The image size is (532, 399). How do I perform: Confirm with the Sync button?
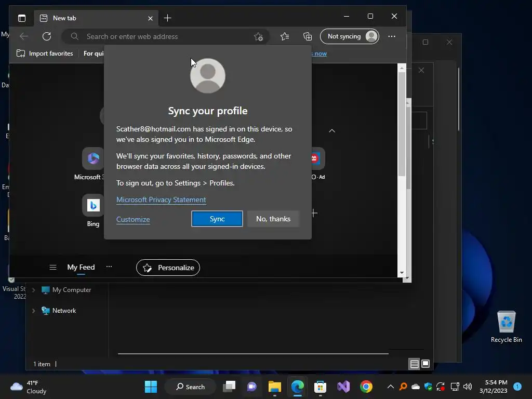click(217, 219)
